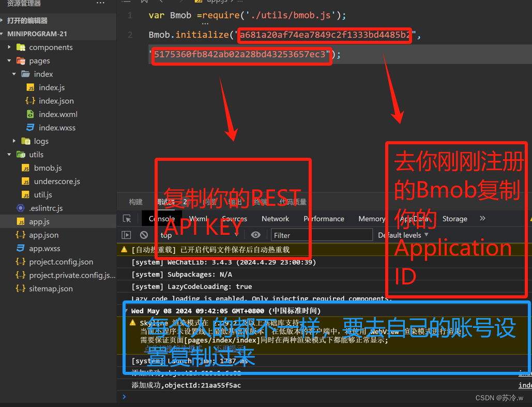
Task: Switch to the Console tab
Action: pyautogui.click(x=161, y=219)
